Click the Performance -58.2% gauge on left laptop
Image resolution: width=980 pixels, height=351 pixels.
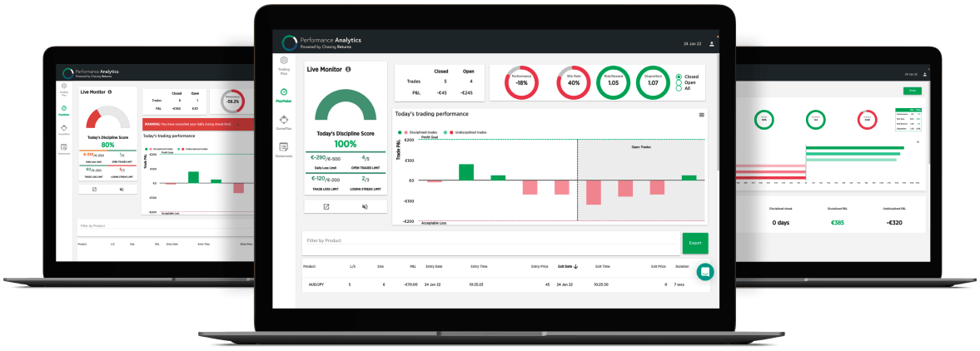(x=233, y=101)
